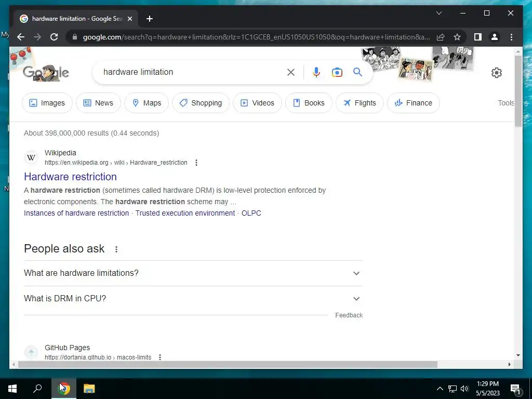Bookmark this tab with star icon

tap(457, 37)
